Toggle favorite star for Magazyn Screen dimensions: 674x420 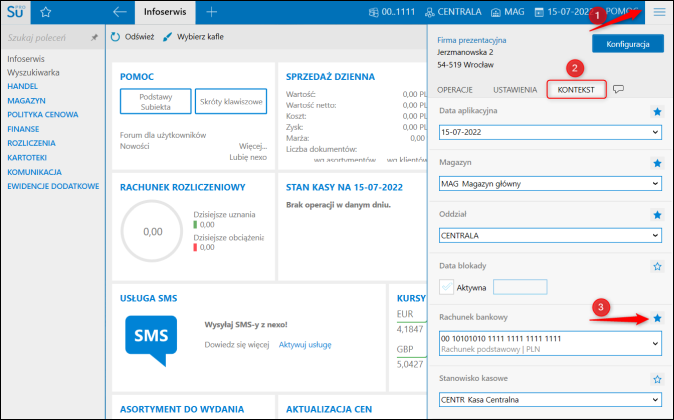pyautogui.click(x=657, y=163)
